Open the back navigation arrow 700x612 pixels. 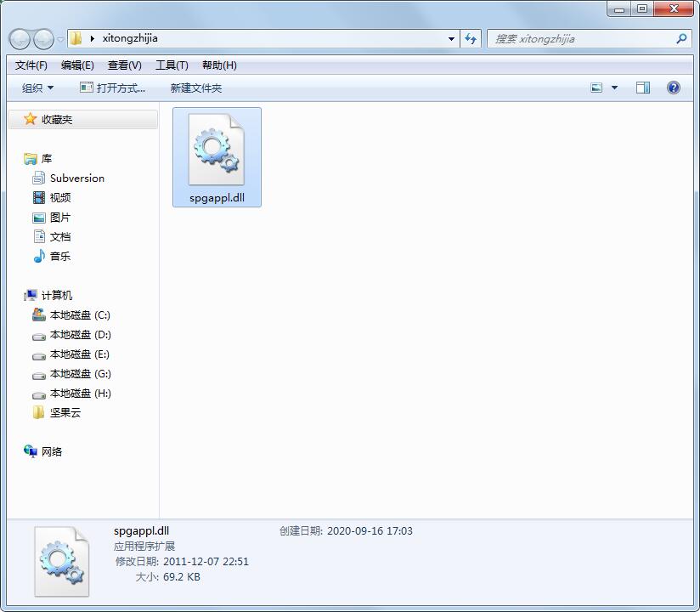click(x=18, y=38)
